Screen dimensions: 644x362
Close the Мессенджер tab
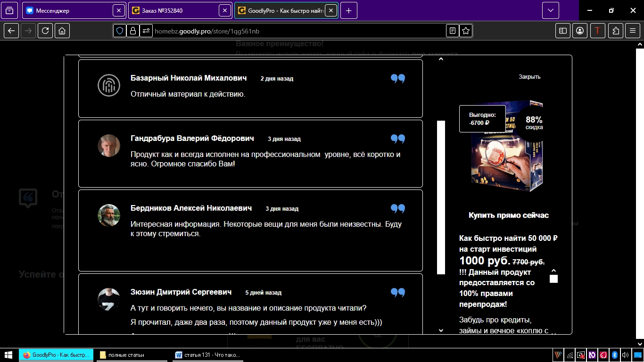[119, 10]
